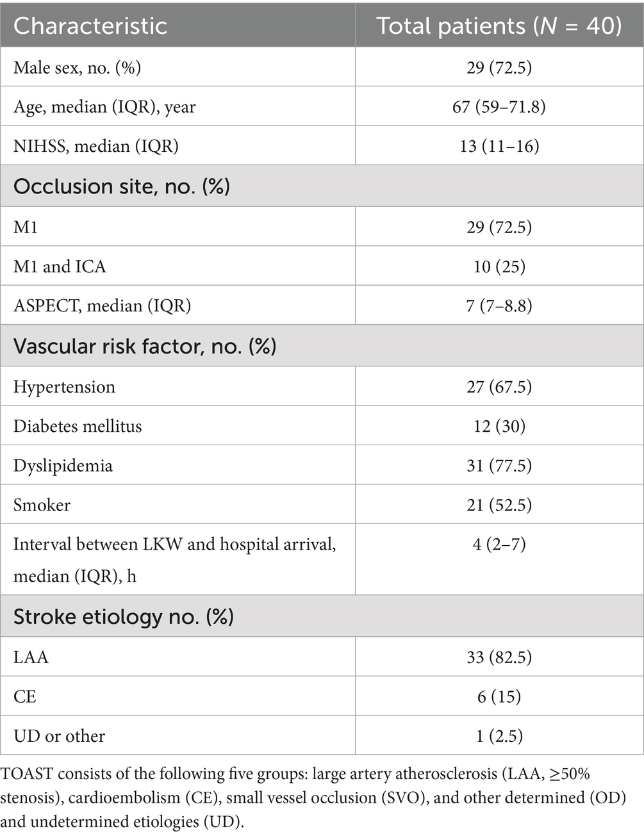Click the M1 and ICA row label
This screenshot has width=644, height=836.
tap(60, 266)
